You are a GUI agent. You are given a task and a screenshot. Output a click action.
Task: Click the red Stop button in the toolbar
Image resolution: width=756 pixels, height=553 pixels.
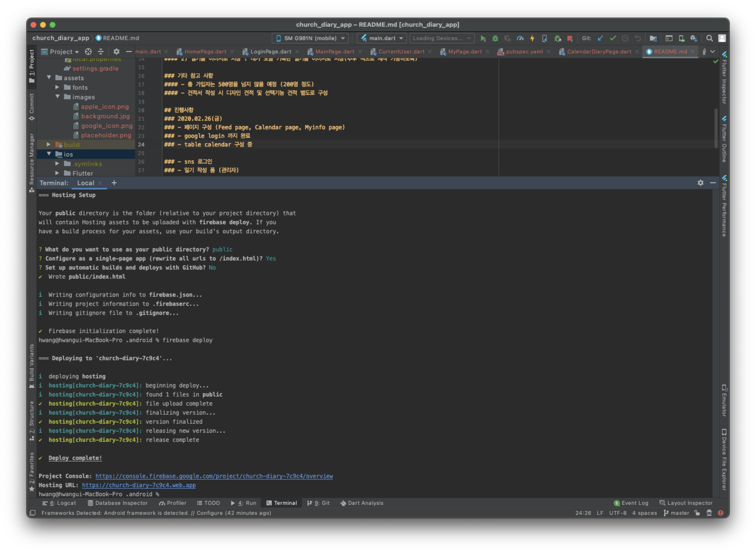coord(570,38)
